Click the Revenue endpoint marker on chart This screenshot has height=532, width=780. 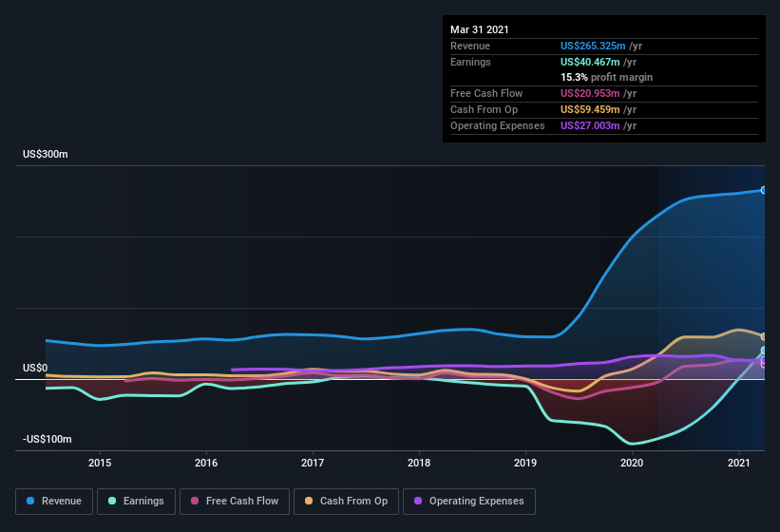tap(763, 190)
